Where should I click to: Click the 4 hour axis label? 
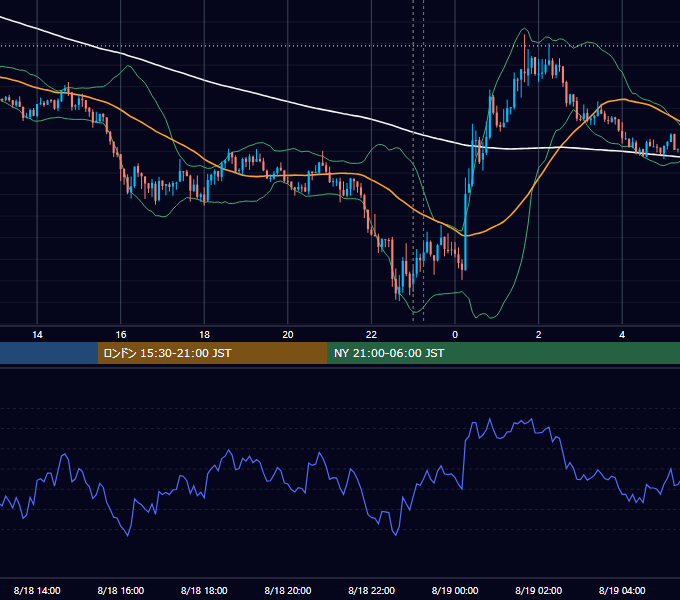coord(622,335)
